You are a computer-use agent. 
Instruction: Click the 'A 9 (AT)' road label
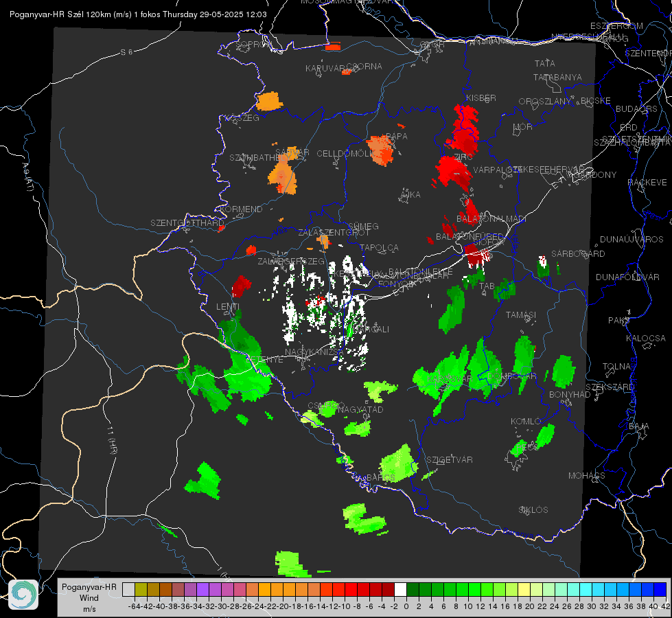(28, 176)
